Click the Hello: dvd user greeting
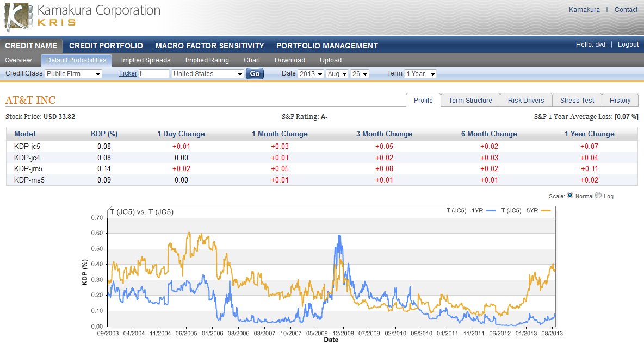 click(x=591, y=45)
